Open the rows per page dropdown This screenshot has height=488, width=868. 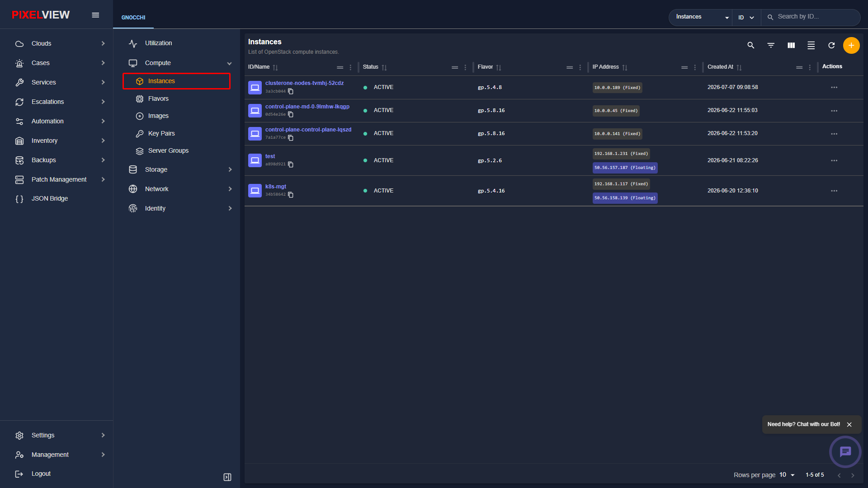787,475
